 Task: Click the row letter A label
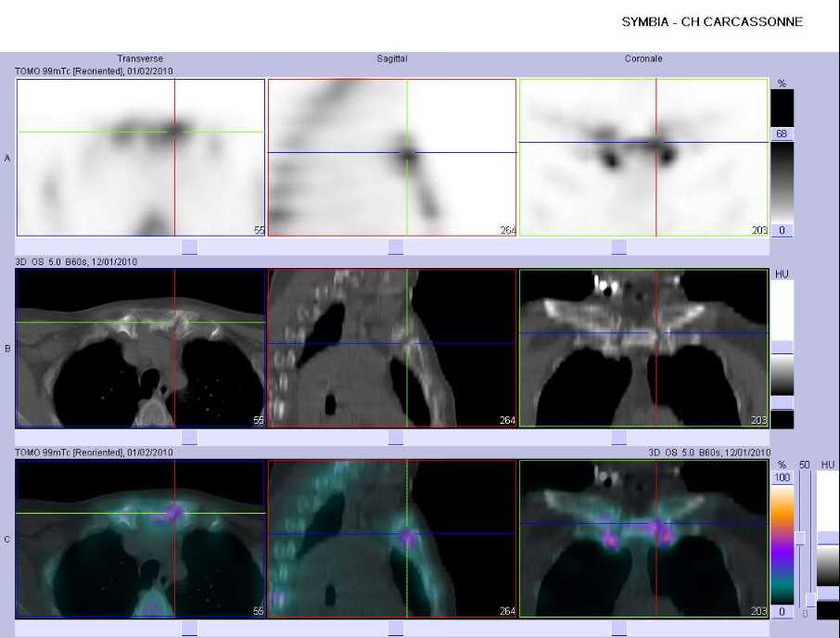pos(7,158)
